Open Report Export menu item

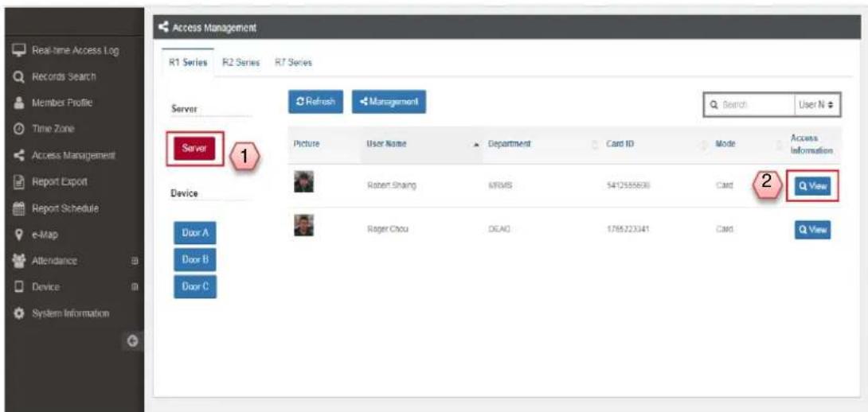pyautogui.click(x=59, y=181)
